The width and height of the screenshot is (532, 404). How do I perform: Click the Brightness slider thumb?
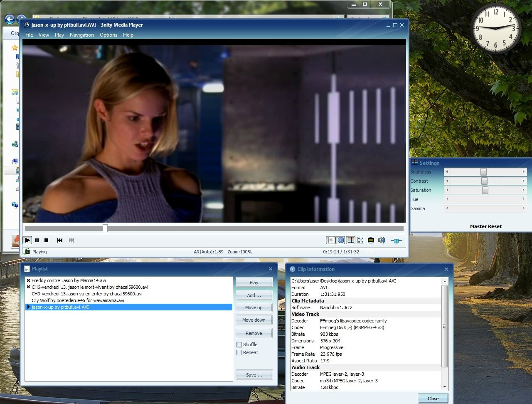(x=483, y=172)
